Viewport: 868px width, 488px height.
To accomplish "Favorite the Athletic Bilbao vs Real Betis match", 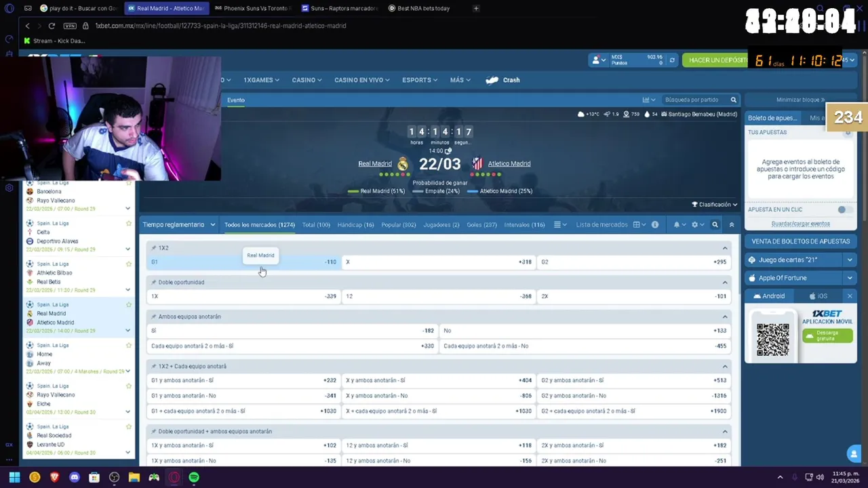I will click(x=128, y=264).
